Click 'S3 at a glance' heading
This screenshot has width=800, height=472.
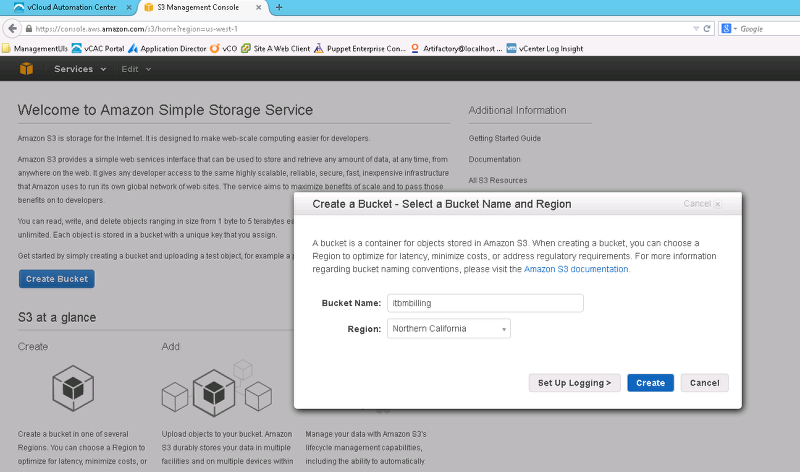(57, 317)
